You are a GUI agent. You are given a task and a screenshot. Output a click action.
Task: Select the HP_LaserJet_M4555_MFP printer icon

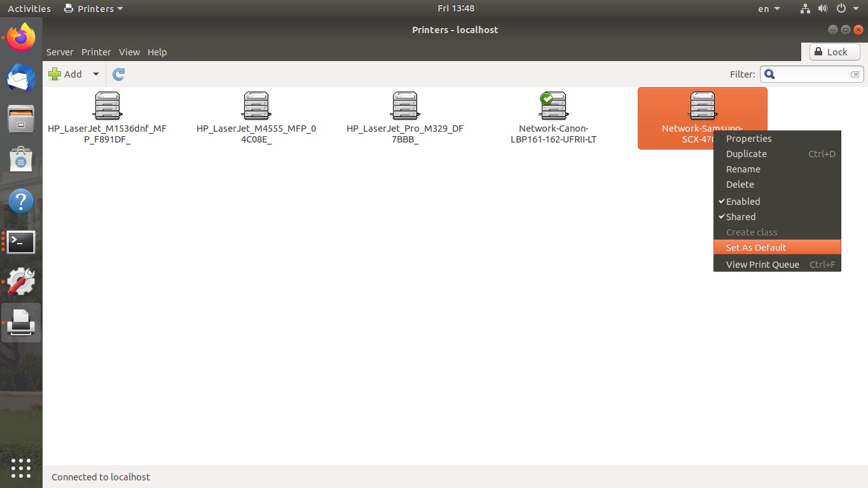click(256, 106)
